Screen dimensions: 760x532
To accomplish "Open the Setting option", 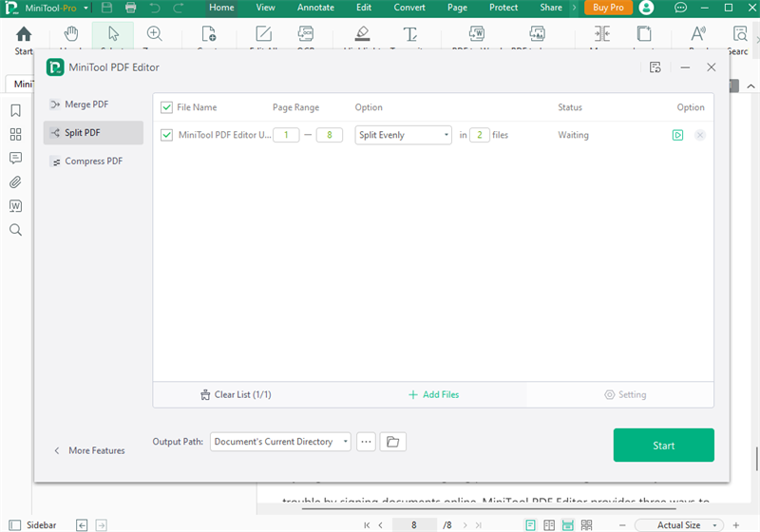I will tap(625, 395).
